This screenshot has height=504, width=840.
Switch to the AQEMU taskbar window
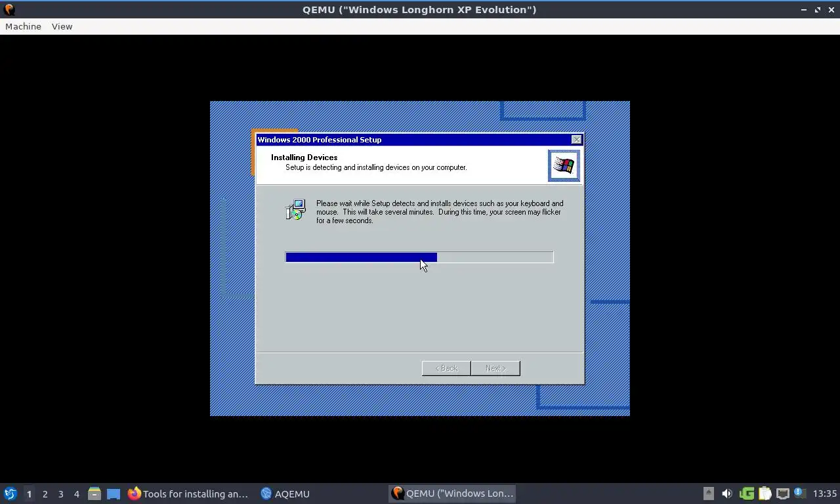pyautogui.click(x=285, y=493)
